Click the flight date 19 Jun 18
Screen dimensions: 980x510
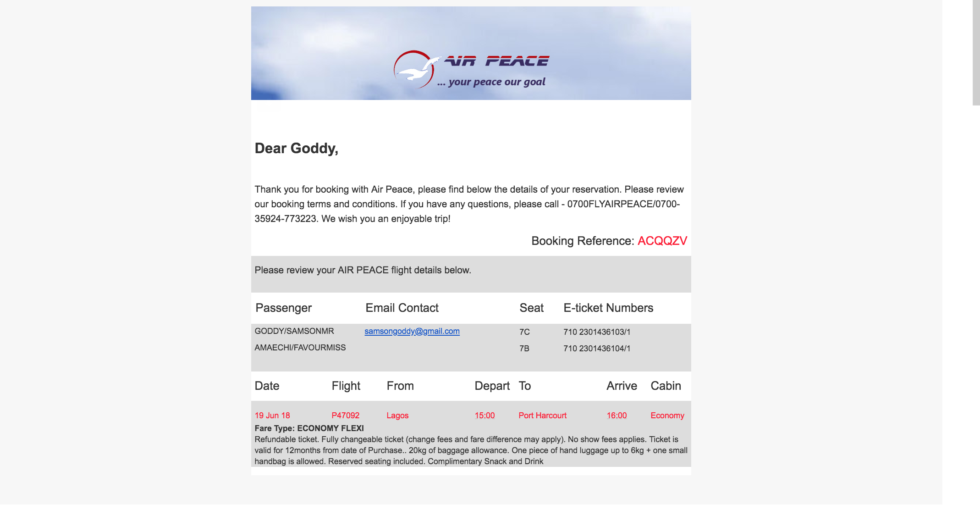[272, 416]
